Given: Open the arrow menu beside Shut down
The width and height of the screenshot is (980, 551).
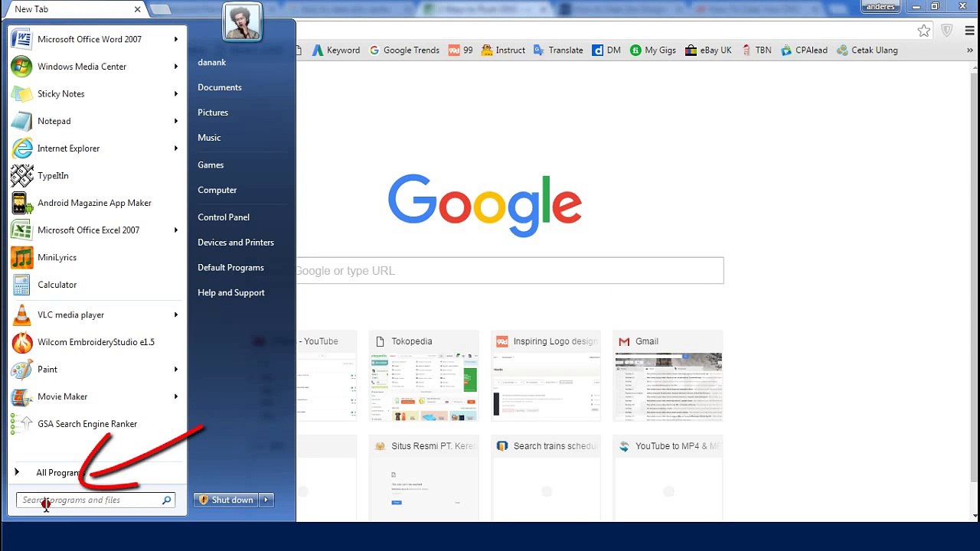Looking at the screenshot, I should point(266,500).
